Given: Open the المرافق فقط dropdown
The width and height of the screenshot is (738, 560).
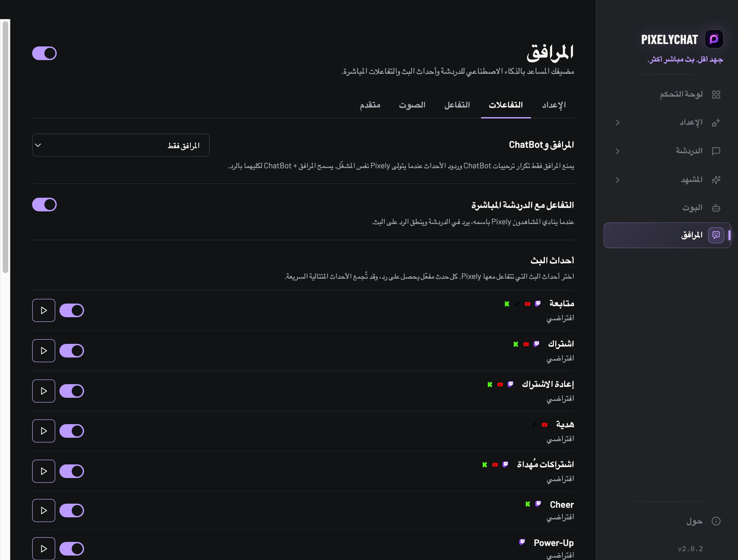Looking at the screenshot, I should click(x=121, y=145).
